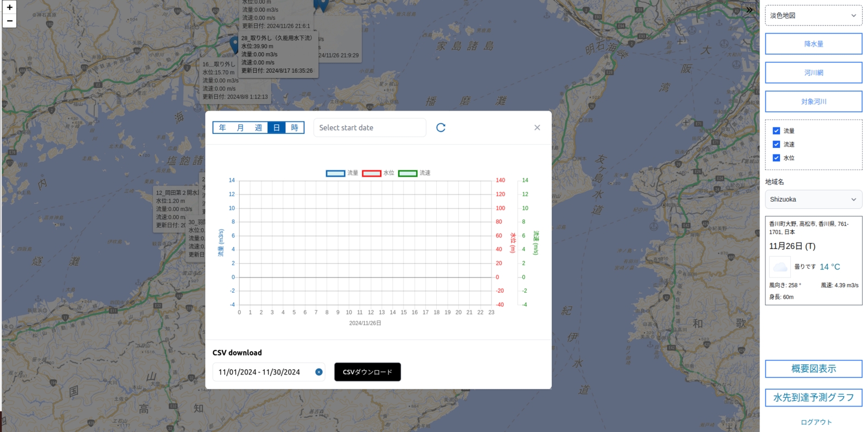Click the ログアウト link

[x=816, y=422]
